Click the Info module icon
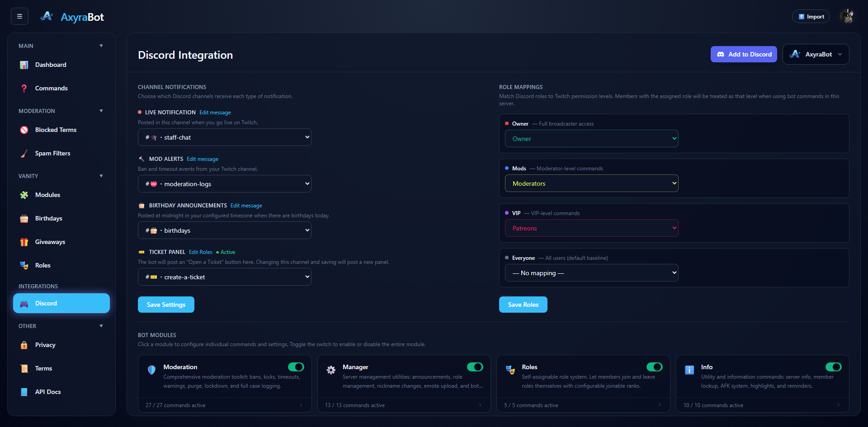This screenshot has height=427, width=868. [689, 370]
